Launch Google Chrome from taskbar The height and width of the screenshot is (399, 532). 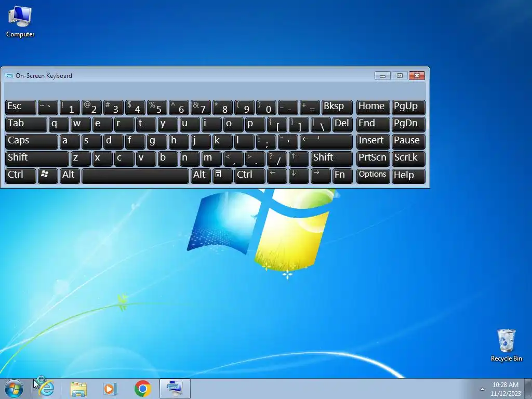(142, 389)
